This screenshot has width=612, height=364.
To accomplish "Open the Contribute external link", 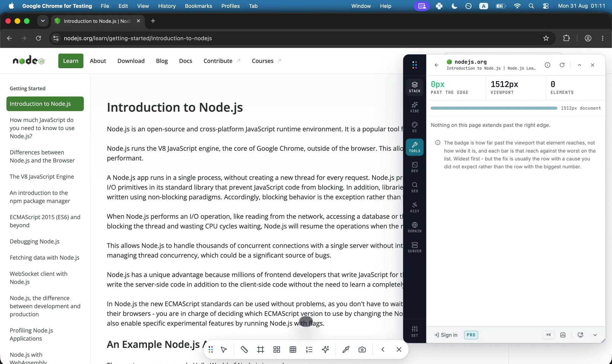I will 222,61.
